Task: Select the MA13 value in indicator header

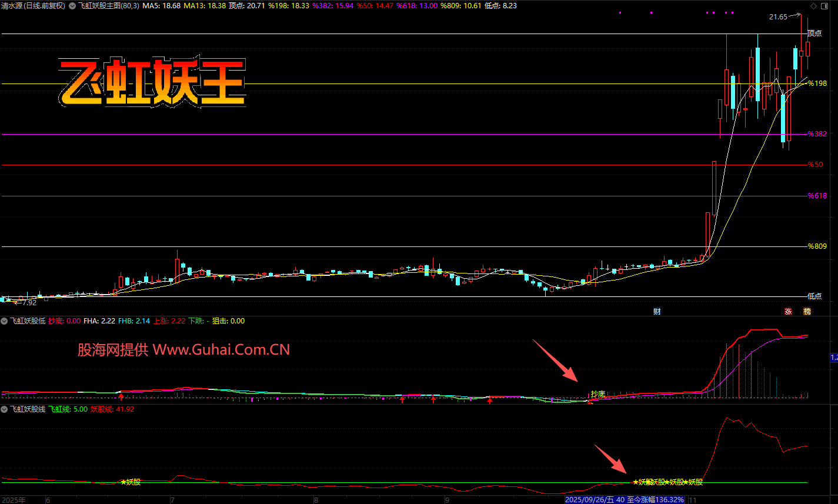Action: coord(204,5)
